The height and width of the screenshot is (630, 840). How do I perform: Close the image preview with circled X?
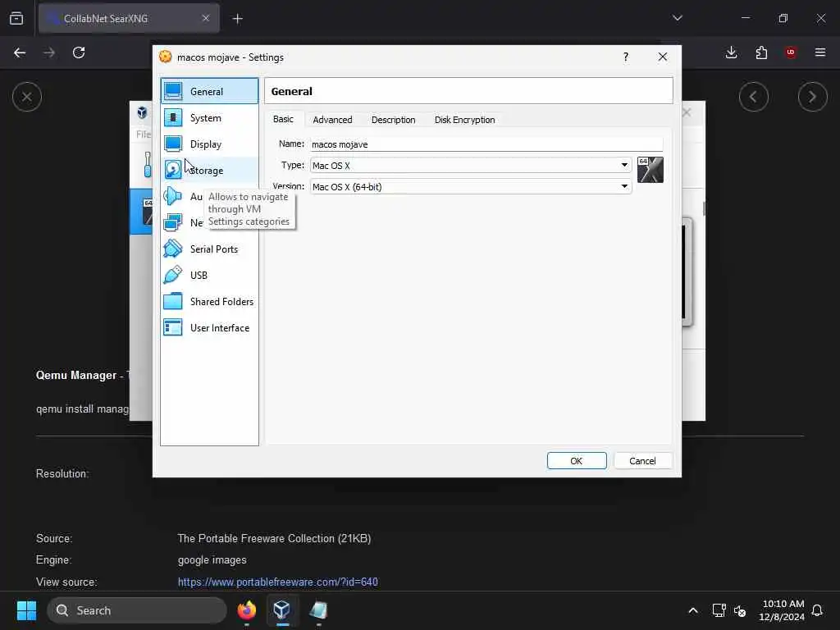click(x=27, y=97)
